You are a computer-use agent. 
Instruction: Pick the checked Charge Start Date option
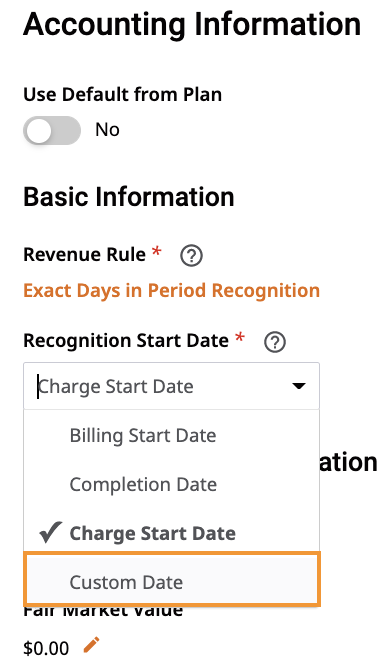pyautogui.click(x=171, y=533)
